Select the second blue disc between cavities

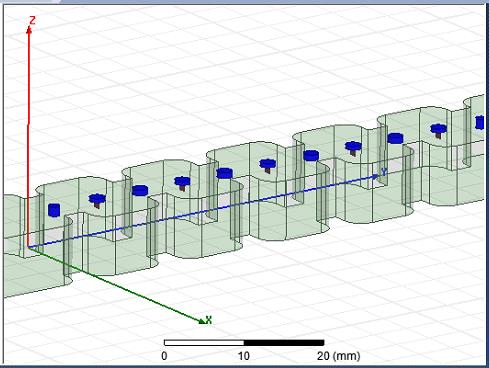coord(224,173)
